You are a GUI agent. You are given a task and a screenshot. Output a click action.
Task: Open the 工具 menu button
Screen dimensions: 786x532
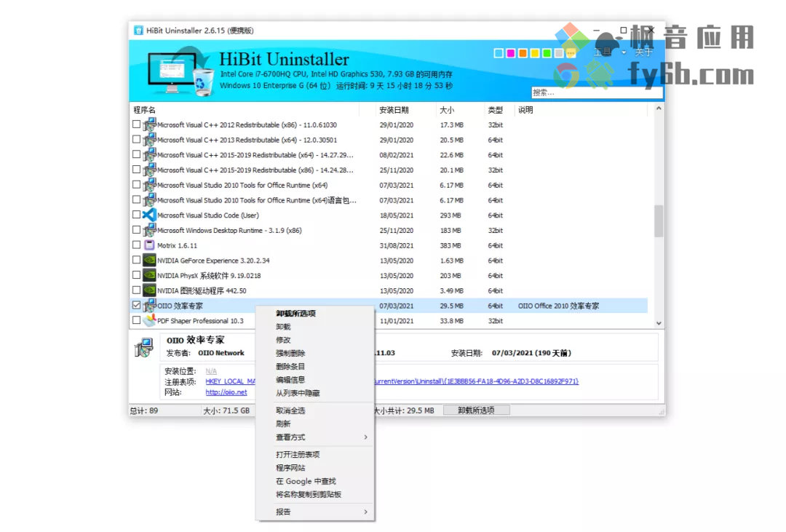pos(603,52)
